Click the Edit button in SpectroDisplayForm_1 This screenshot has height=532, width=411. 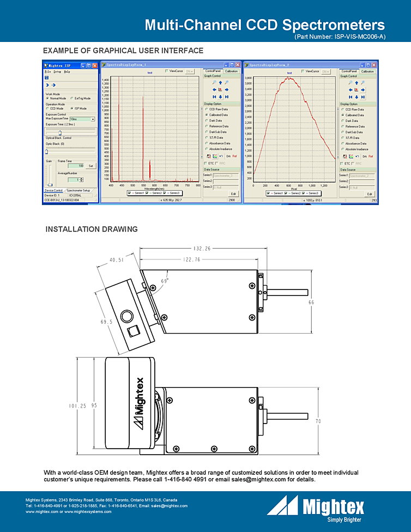pos(233,194)
